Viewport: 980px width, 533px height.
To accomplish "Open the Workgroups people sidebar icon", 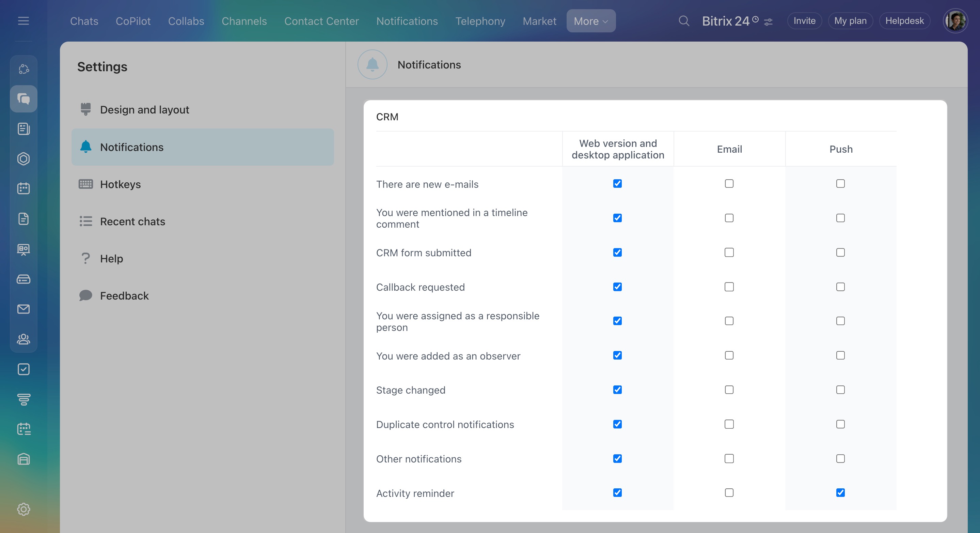I will pyautogui.click(x=23, y=339).
